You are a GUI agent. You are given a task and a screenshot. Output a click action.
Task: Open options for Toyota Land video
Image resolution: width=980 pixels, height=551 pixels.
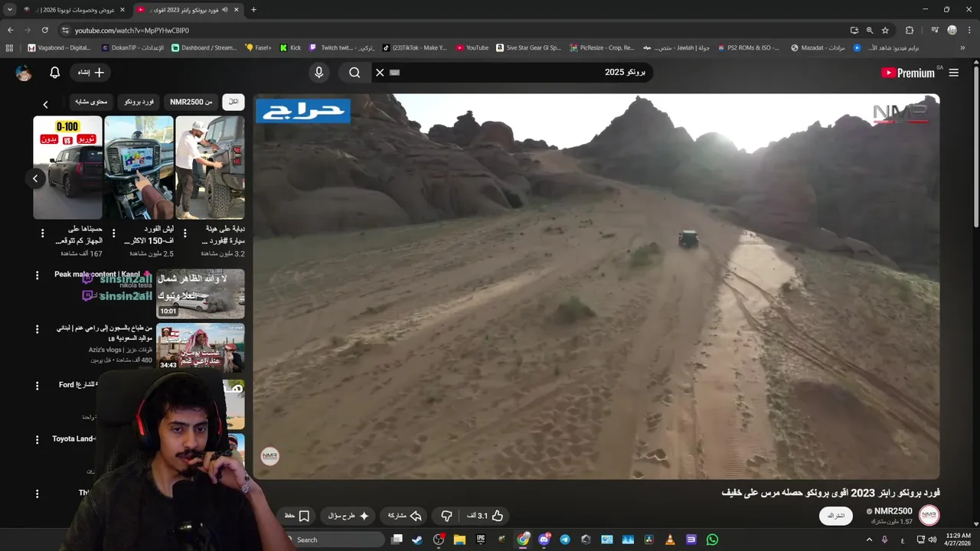point(37,440)
